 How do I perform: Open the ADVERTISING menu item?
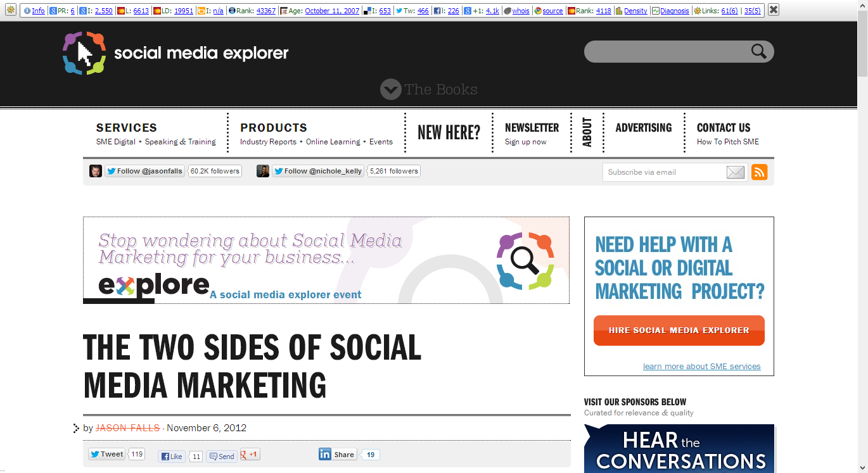pos(644,127)
